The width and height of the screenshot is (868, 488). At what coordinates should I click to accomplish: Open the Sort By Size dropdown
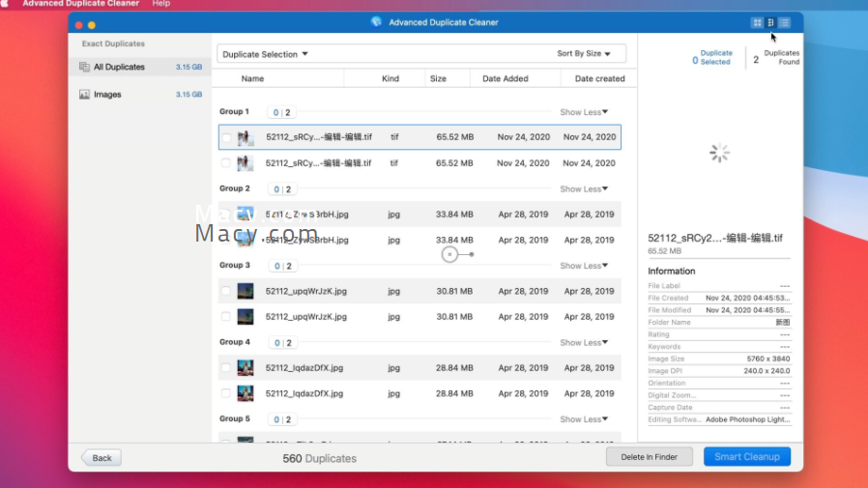coord(584,54)
